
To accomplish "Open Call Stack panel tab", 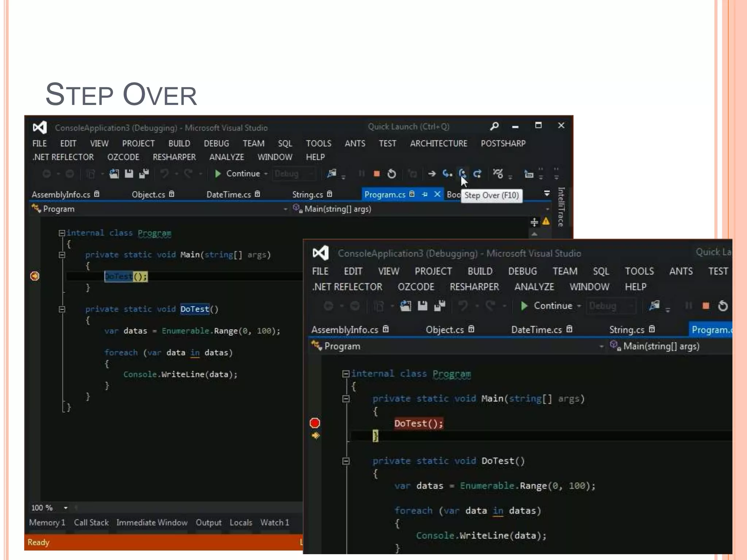I will pyautogui.click(x=91, y=522).
